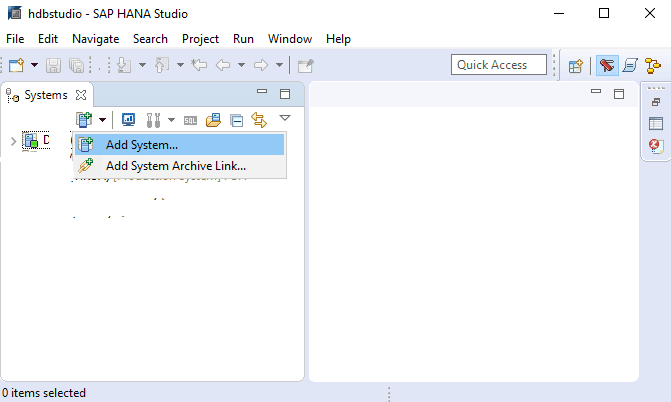Open the Project menu
671x402 pixels.
[200, 39]
